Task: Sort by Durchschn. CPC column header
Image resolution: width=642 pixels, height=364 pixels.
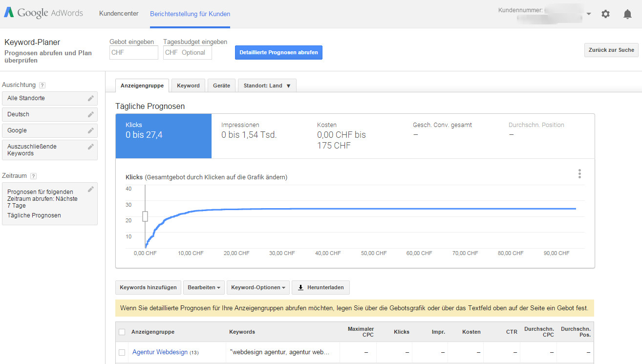Action: [x=539, y=332]
